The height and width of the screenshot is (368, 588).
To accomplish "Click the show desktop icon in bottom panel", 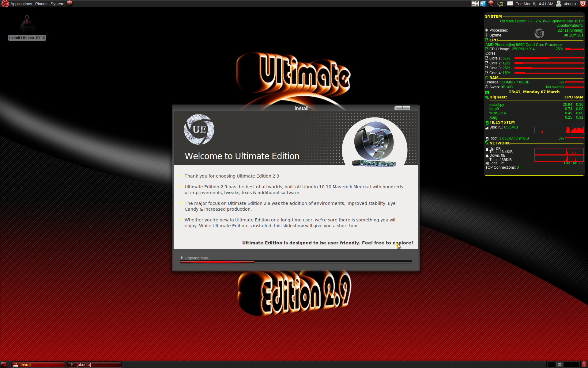I will point(4,364).
